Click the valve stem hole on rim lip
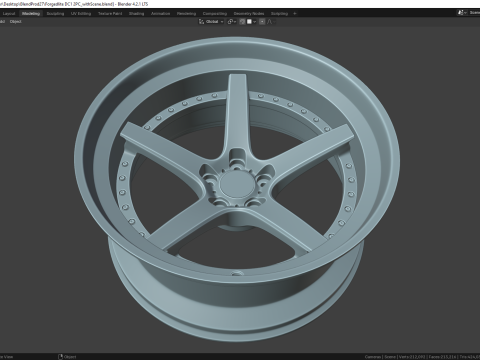This screenshot has height=360, width=480. 237,274
